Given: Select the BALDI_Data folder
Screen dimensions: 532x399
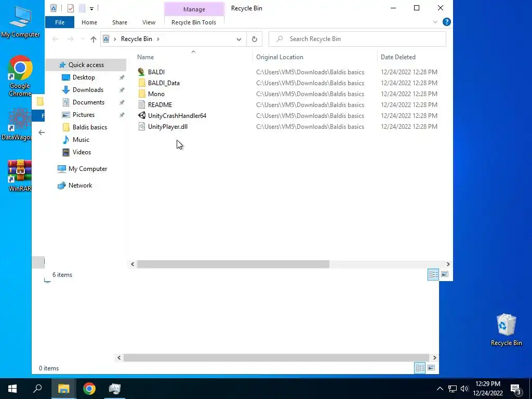Looking at the screenshot, I should point(164,83).
